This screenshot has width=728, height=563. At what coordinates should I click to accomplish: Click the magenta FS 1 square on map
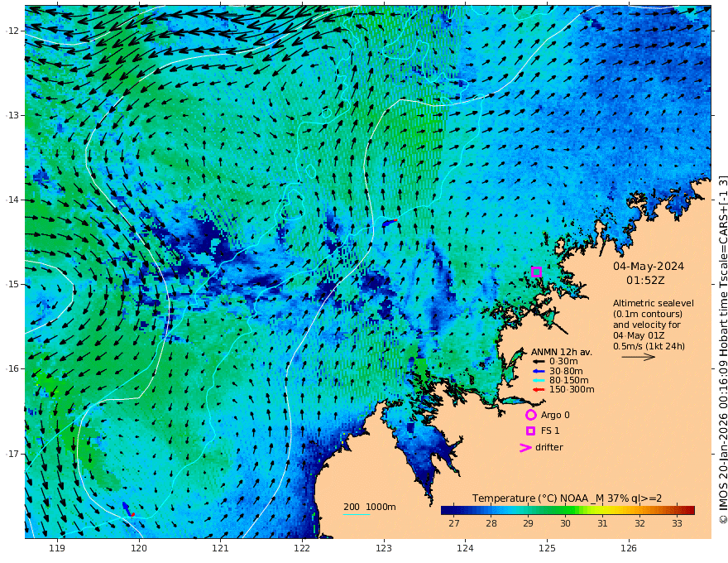(x=536, y=272)
